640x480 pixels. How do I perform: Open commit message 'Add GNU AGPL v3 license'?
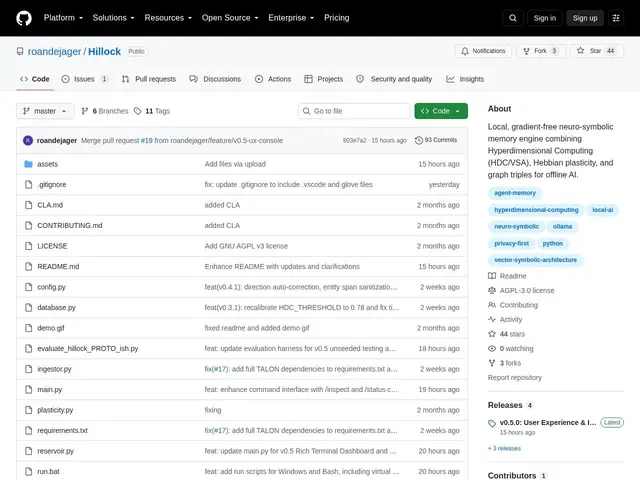pos(246,246)
